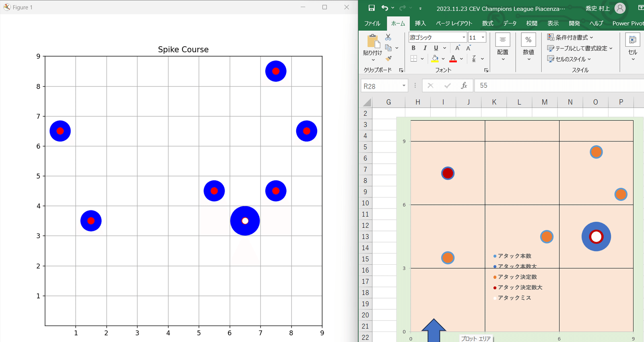Open the underline style dropdown arrow
Image resolution: width=644 pixels, height=342 pixels.
coord(444,48)
